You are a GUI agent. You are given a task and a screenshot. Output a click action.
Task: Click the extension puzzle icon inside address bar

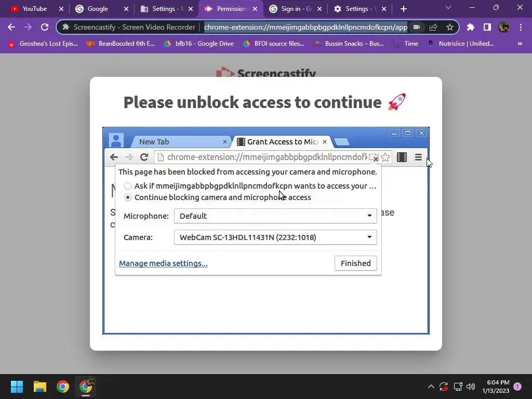tap(66, 27)
